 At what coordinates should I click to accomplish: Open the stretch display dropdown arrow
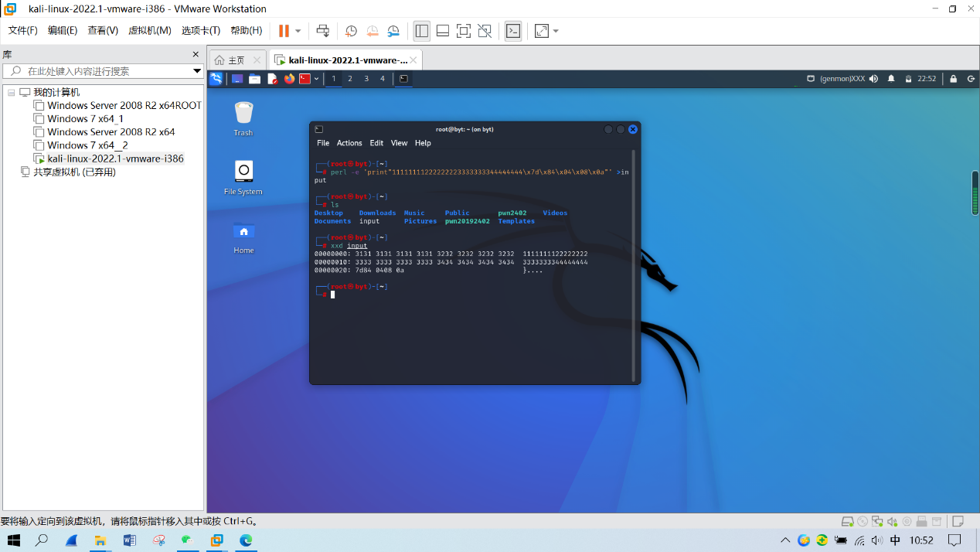pos(556,31)
